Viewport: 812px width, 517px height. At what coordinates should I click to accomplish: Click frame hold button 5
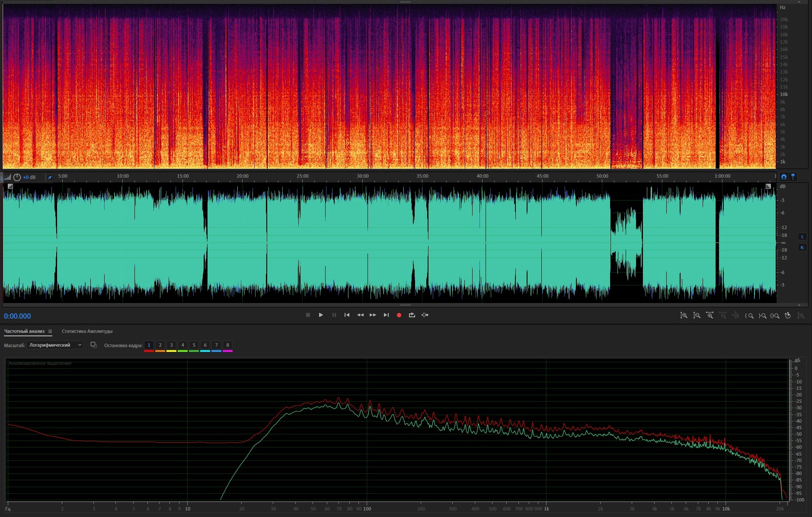click(x=194, y=345)
